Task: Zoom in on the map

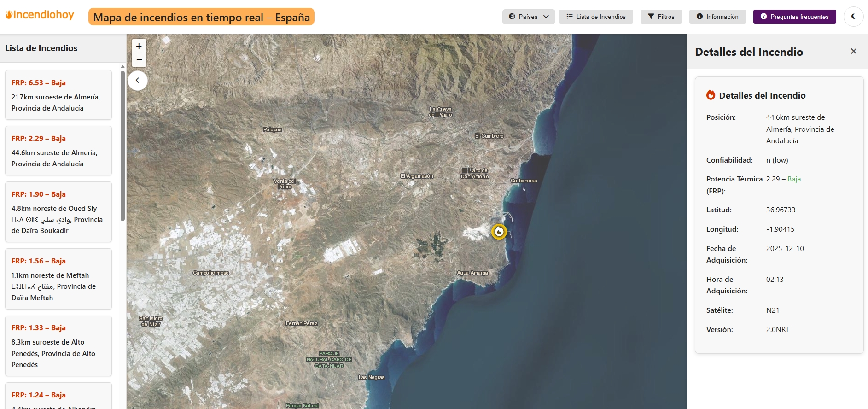Action: 139,46
